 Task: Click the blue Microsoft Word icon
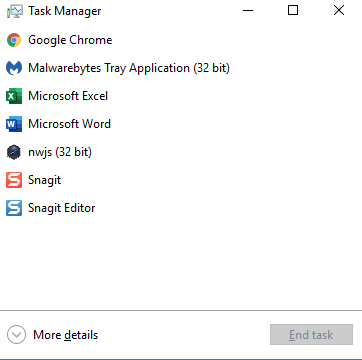(14, 124)
